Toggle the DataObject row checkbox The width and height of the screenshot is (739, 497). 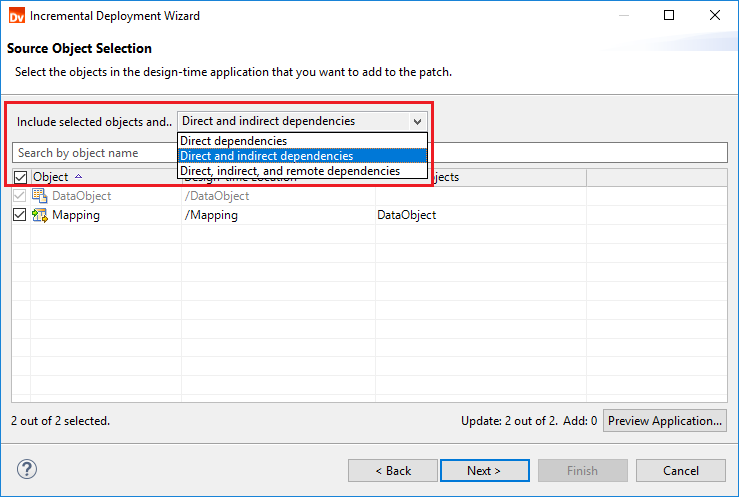click(x=20, y=196)
